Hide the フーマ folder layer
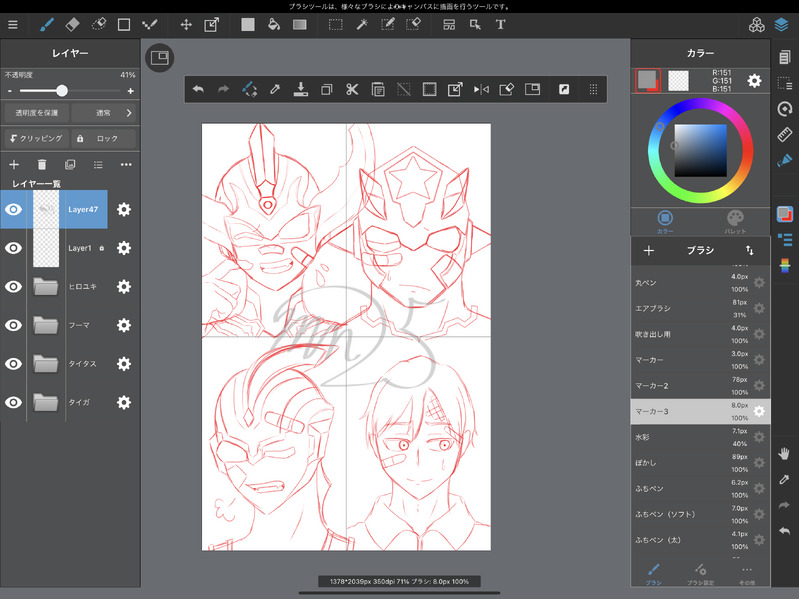Screen dimensions: 799x599 14,325
